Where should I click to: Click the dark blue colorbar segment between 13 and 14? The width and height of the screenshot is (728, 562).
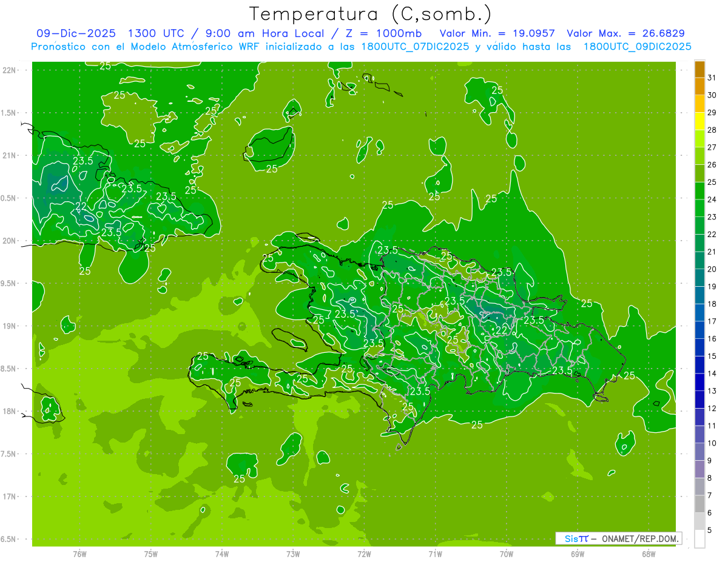699,382
